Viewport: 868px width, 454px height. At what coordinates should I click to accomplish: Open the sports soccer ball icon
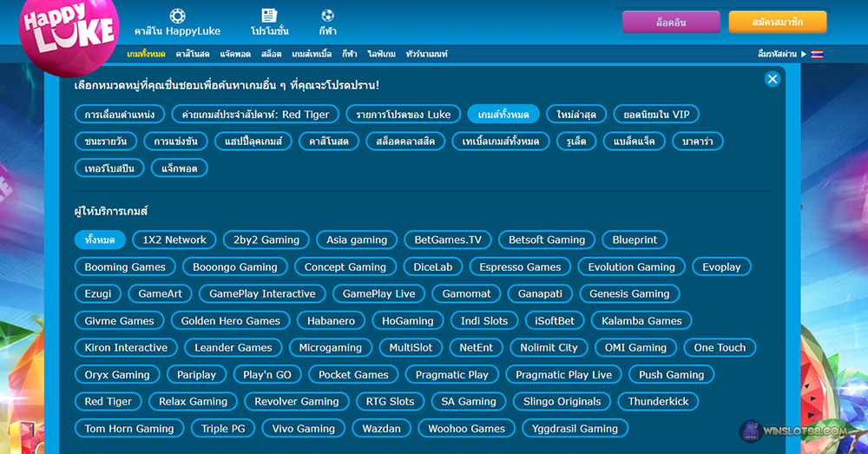click(327, 16)
